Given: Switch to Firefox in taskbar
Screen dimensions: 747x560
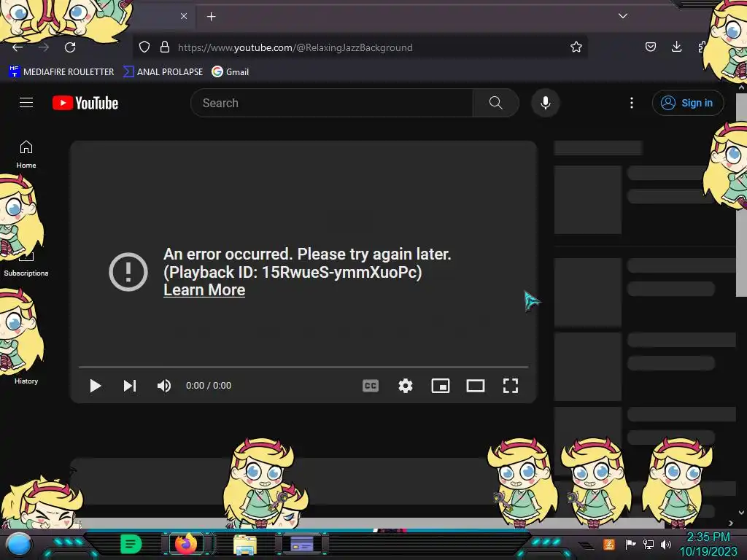Looking at the screenshot, I should 186,544.
